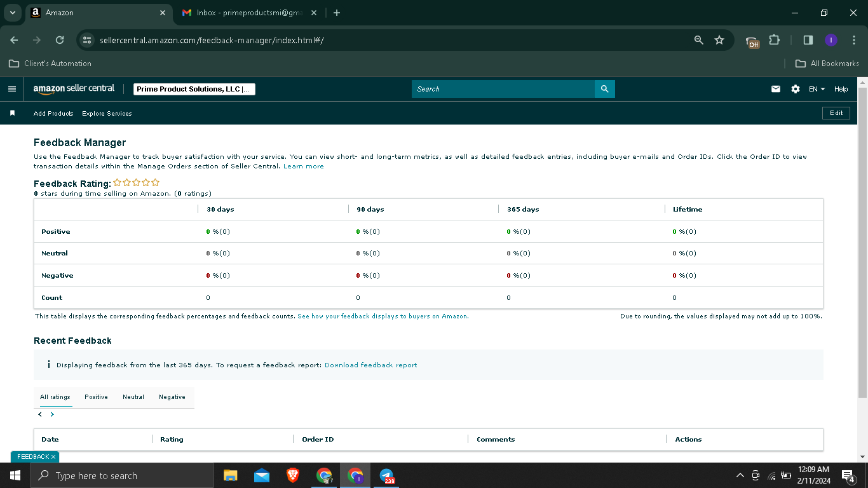This screenshot has width=868, height=488.
Task: Click the 30 days column header
Action: [220, 209]
